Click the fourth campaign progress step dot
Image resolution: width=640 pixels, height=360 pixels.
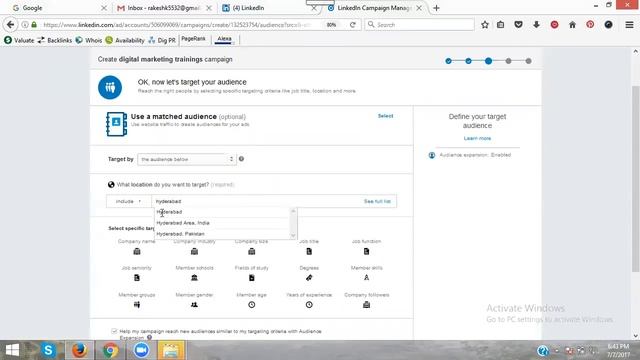508,61
